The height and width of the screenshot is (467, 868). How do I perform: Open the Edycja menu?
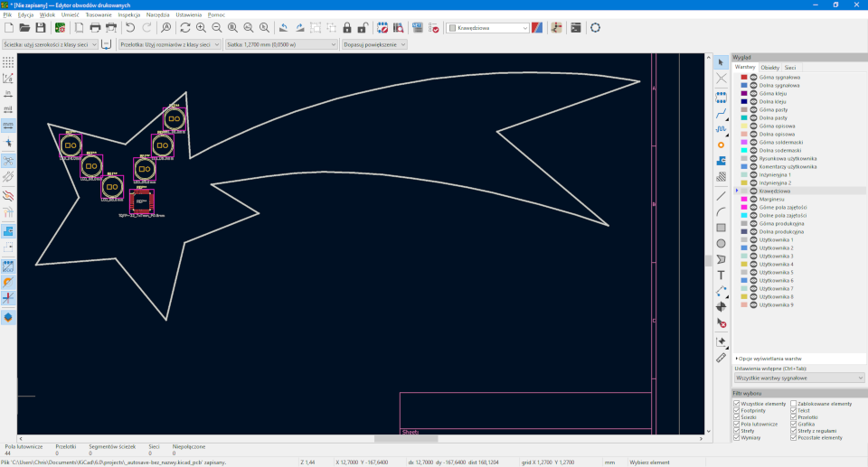point(25,15)
